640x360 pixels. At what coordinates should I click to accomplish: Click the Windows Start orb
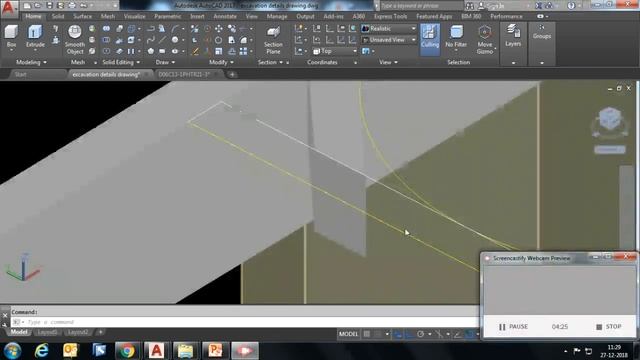(x=12, y=351)
